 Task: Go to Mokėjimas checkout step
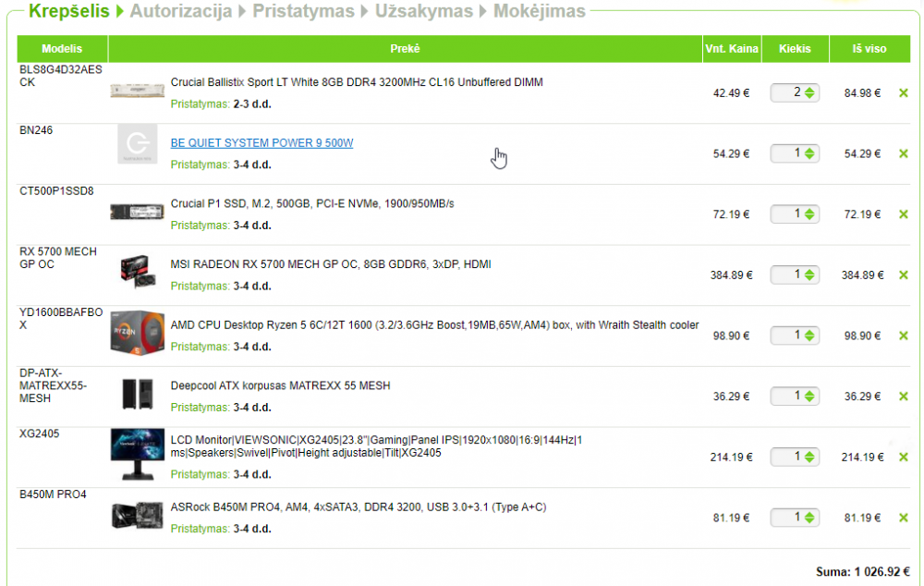click(540, 11)
